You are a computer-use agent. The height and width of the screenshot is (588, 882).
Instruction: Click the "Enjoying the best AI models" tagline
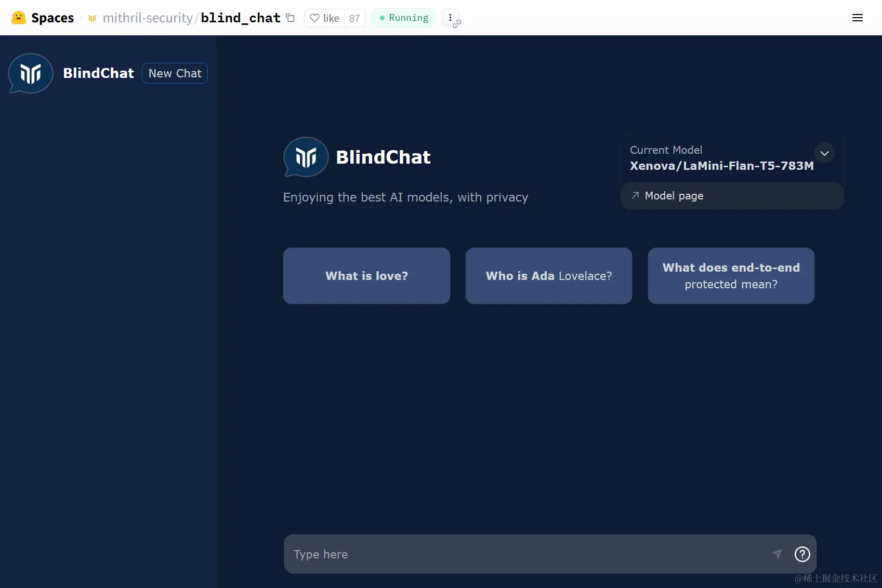(405, 197)
